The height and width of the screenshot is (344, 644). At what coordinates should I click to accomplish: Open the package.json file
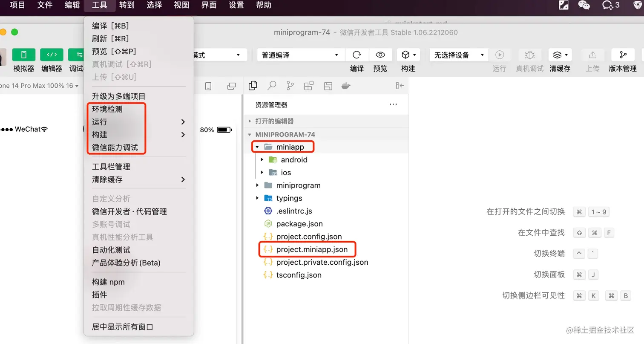pyautogui.click(x=326, y=224)
